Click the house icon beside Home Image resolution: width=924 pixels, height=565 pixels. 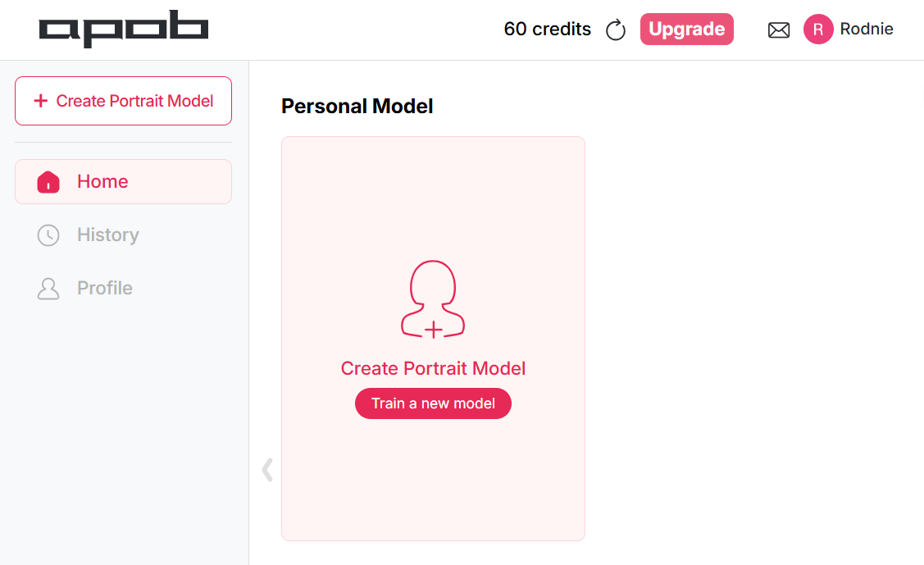click(48, 182)
